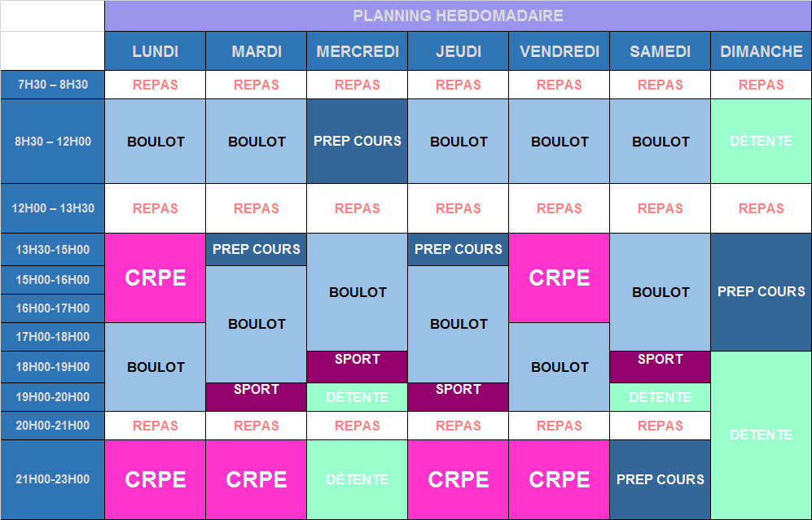Screen dimensions: 812x520
Task: Select the LUNDI column header
Action: pyautogui.click(x=156, y=51)
